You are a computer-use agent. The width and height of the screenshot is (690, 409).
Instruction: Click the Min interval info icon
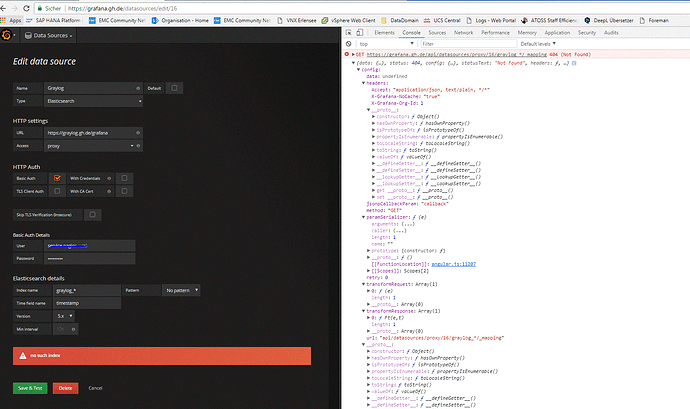point(73,329)
